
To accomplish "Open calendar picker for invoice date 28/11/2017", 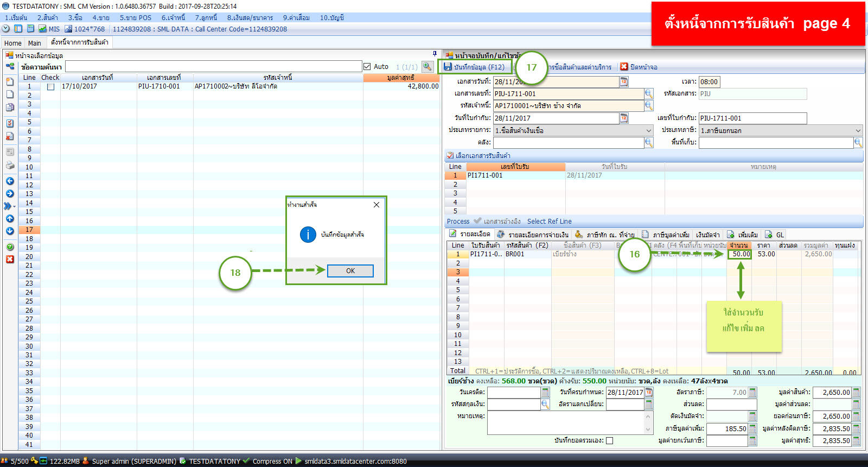I will [x=624, y=118].
